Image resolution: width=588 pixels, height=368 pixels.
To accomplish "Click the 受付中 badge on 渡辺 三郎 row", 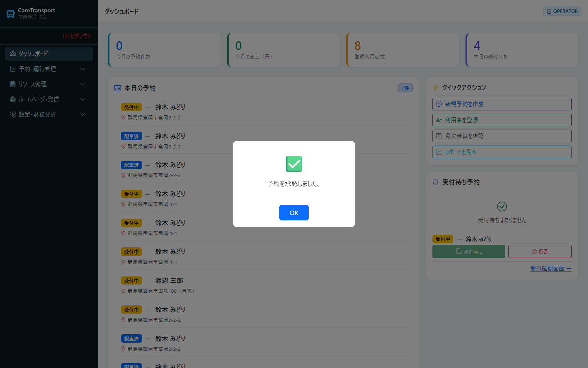I will click(x=131, y=281).
